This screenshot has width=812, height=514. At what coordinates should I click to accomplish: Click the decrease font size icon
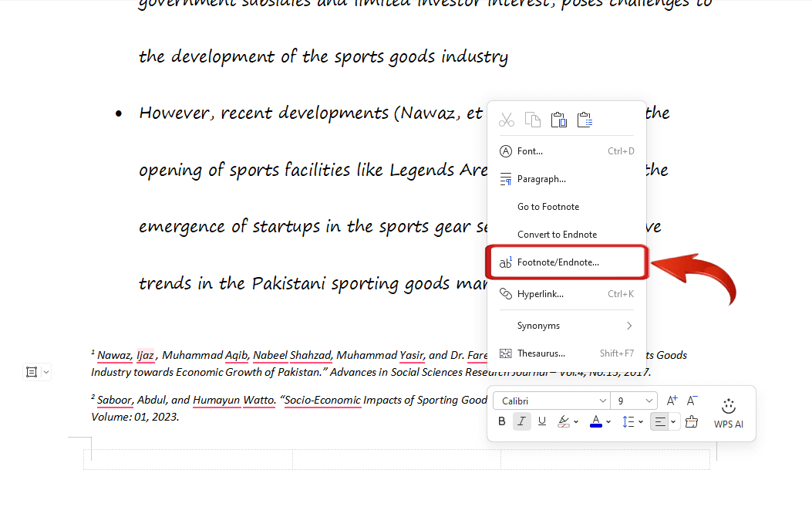click(x=692, y=401)
